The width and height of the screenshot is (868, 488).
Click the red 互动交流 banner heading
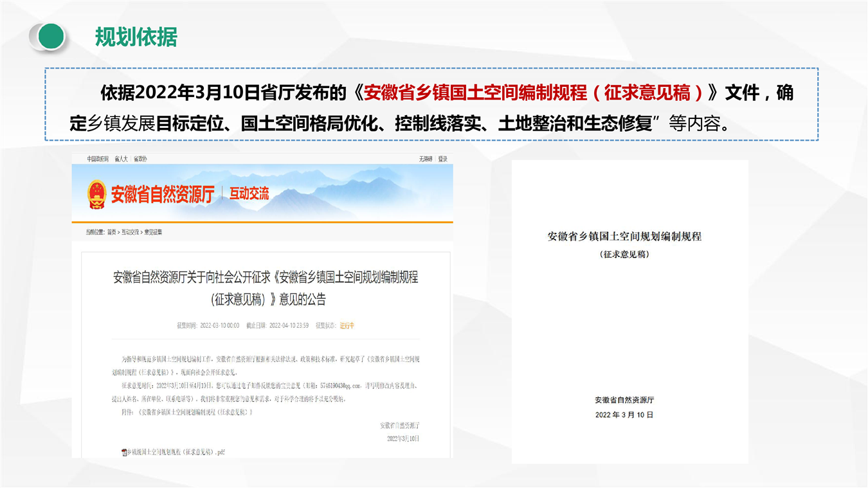pos(249,194)
